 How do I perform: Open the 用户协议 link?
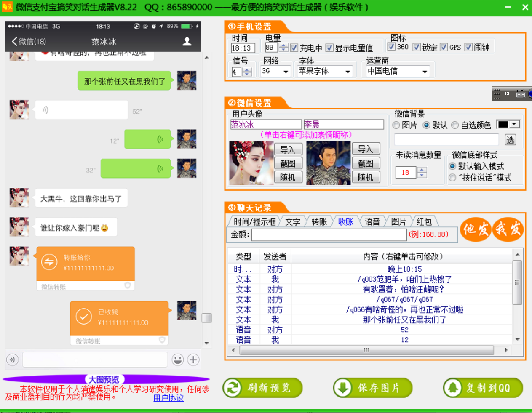coord(168,398)
